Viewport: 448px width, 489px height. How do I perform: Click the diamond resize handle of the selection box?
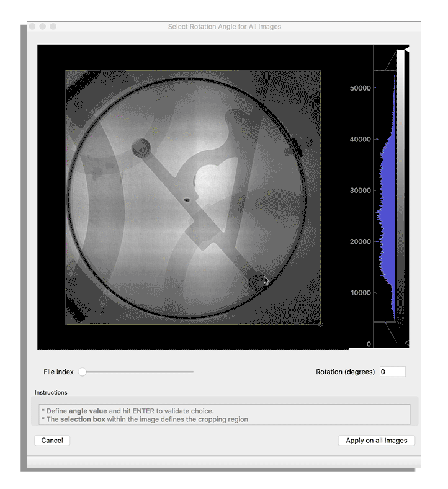tap(320, 324)
